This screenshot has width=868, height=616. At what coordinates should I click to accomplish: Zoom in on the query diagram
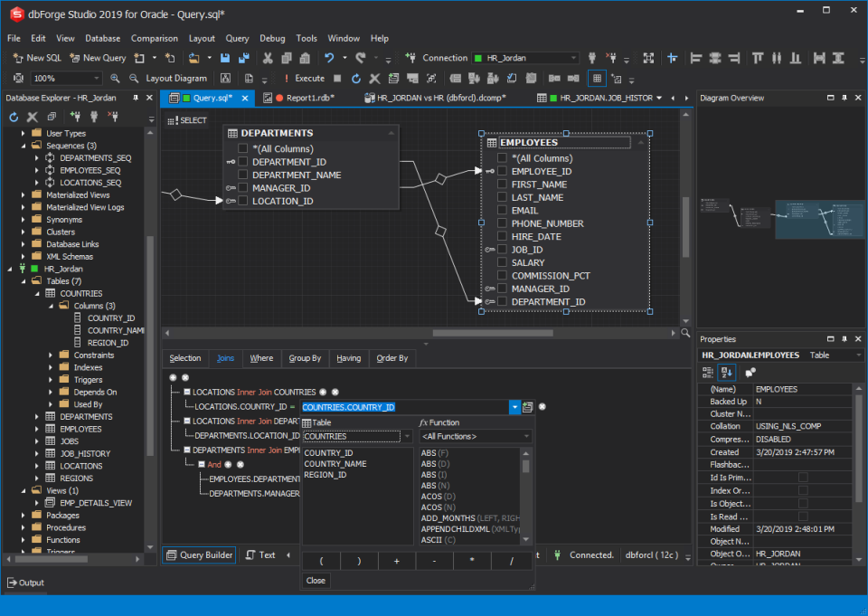114,77
